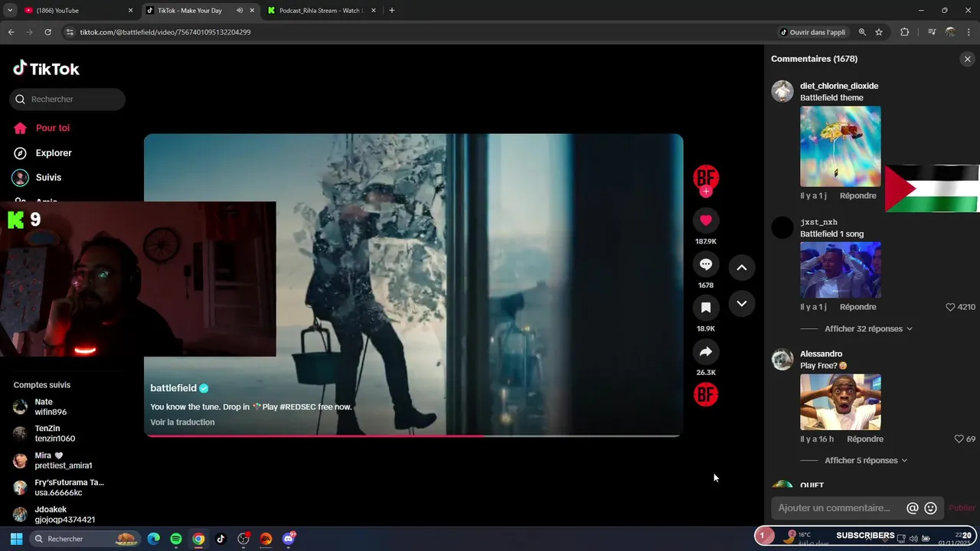Select Explorer in the sidebar
The width and height of the screenshot is (980, 551).
[54, 153]
